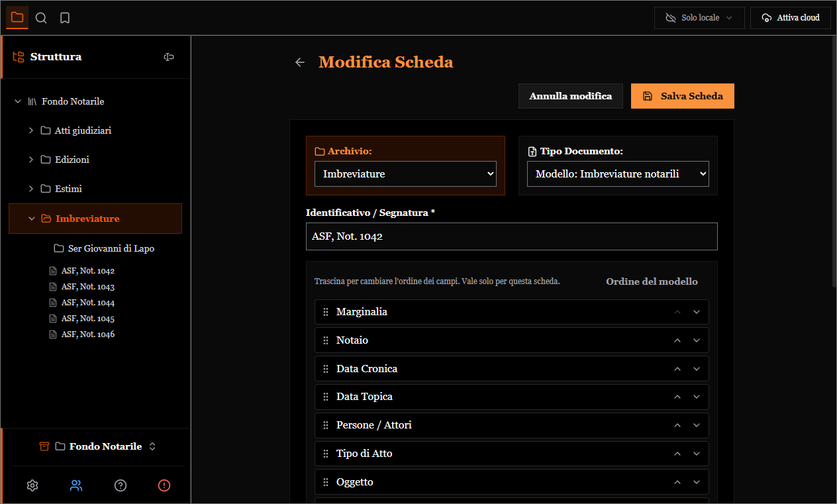
Task: Click the Identificativo / Segnatura input field
Action: [512, 236]
